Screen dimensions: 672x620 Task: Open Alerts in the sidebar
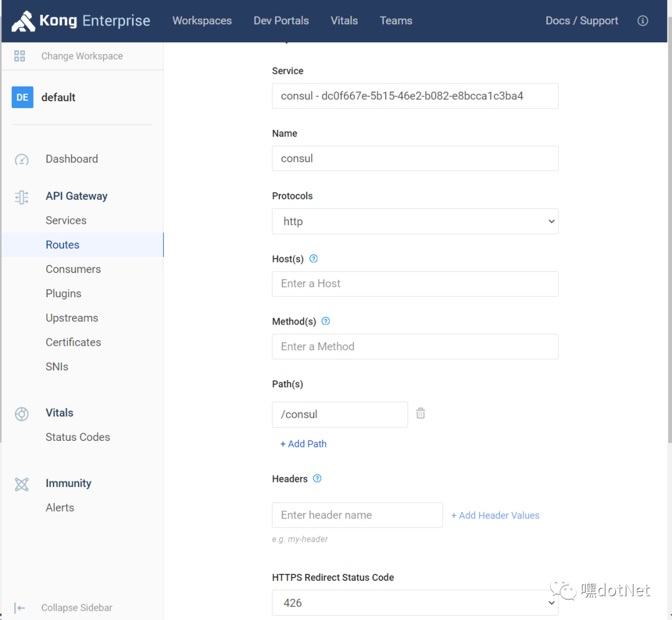pos(60,507)
